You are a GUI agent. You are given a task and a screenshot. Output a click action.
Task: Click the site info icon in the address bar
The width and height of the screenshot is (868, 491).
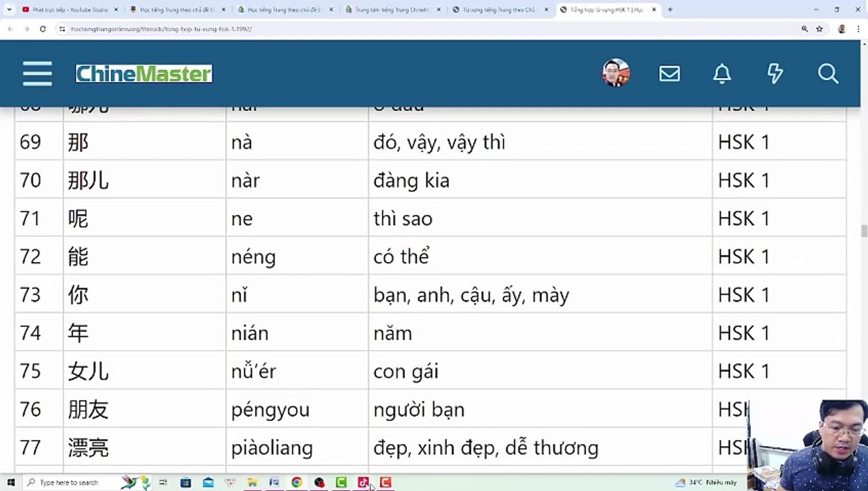coord(62,29)
